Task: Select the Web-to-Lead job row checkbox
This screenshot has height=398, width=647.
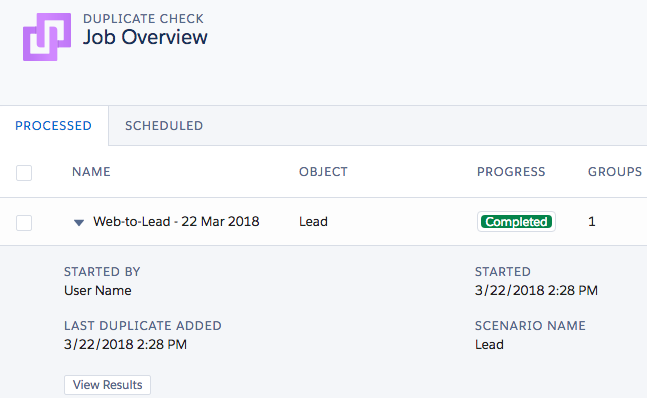Action: [24, 223]
